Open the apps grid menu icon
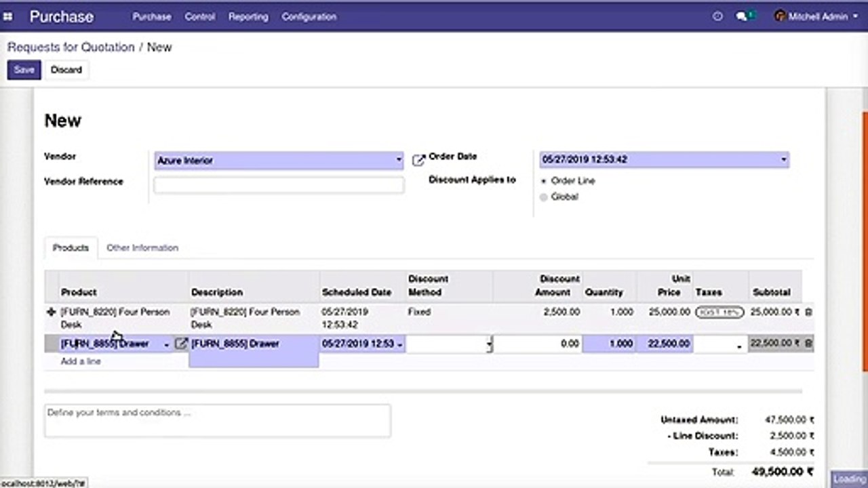The image size is (868, 488). (8, 16)
